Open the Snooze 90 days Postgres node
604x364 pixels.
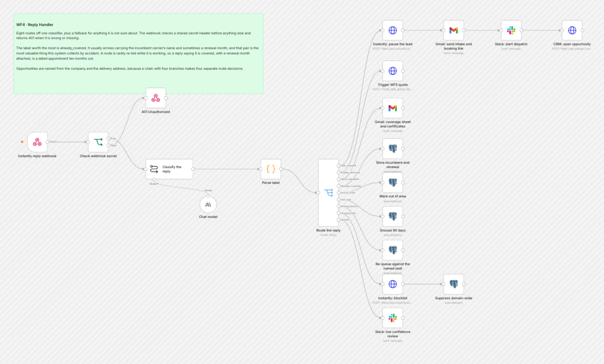pos(393,216)
